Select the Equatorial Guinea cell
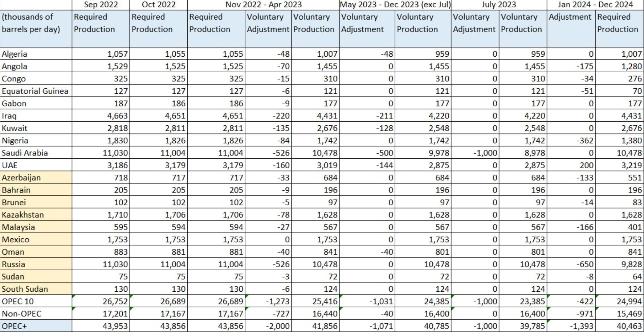This screenshot has height=332, width=644. (36, 91)
